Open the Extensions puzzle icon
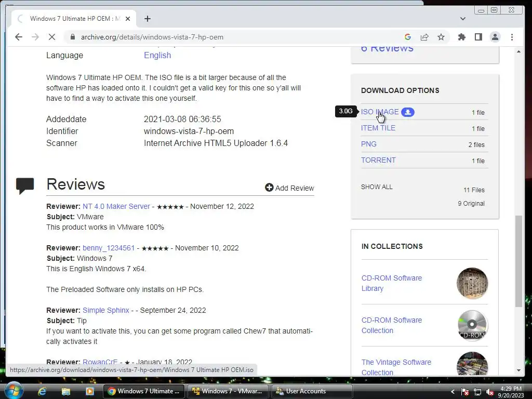The height and width of the screenshot is (399, 532). click(461, 37)
